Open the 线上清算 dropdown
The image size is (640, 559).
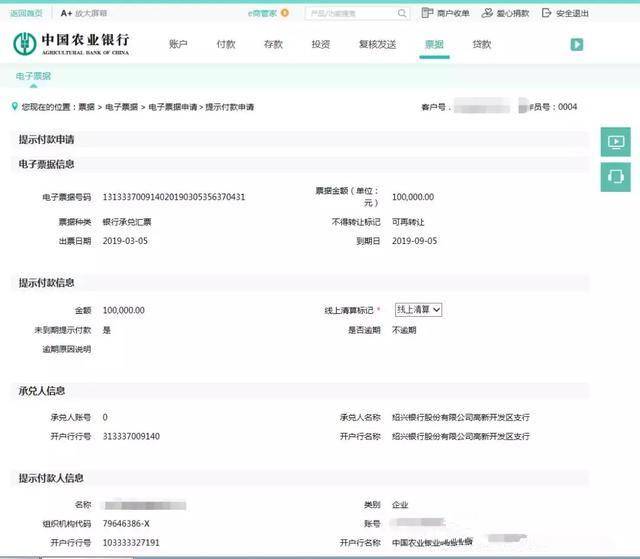click(418, 310)
